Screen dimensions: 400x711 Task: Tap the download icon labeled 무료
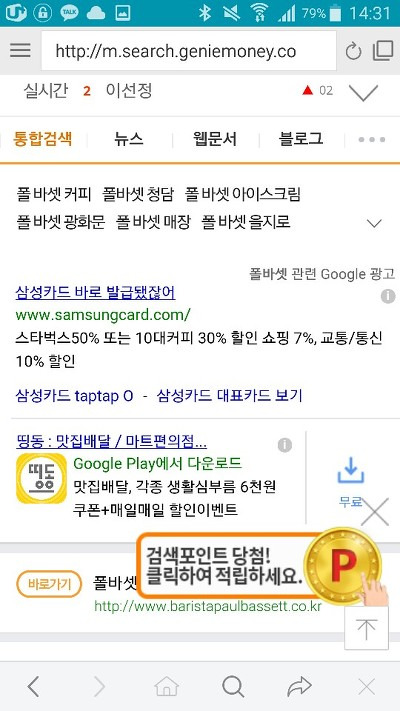(351, 472)
